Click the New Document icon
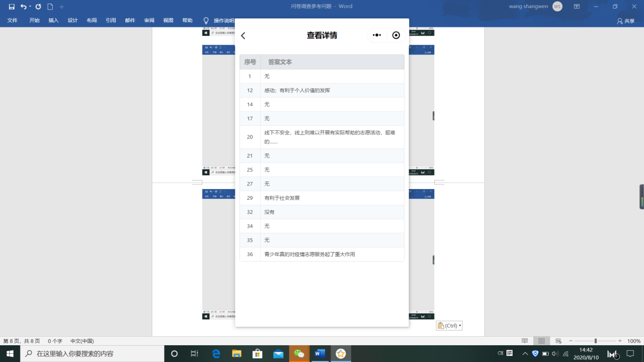The width and height of the screenshot is (644, 362). (x=50, y=7)
